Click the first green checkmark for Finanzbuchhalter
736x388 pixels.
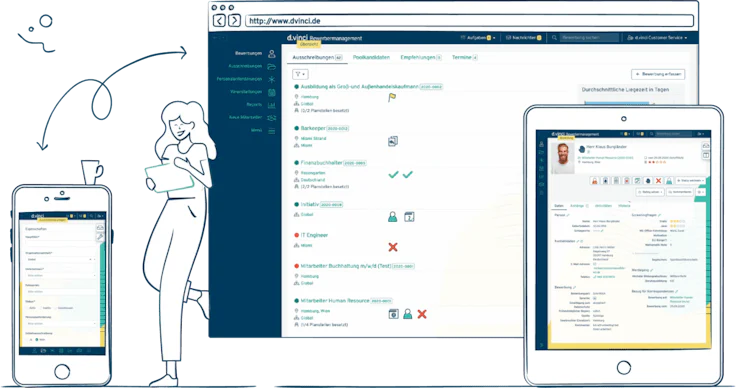click(393, 175)
